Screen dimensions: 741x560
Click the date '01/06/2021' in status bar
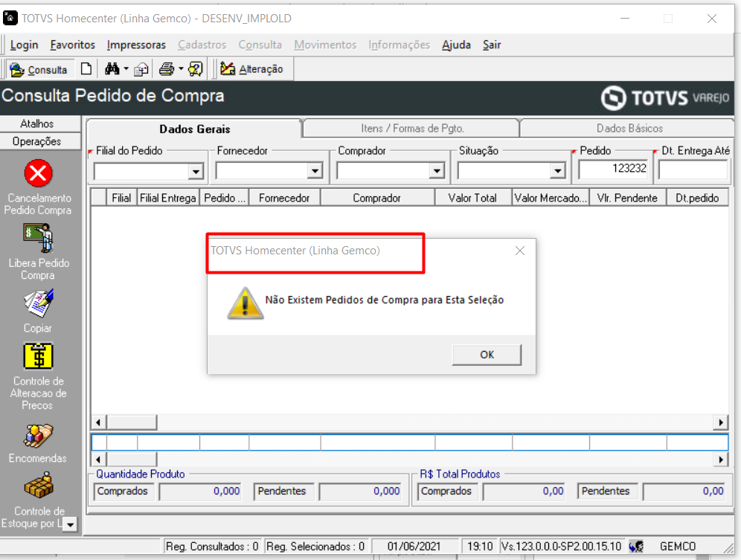414,547
